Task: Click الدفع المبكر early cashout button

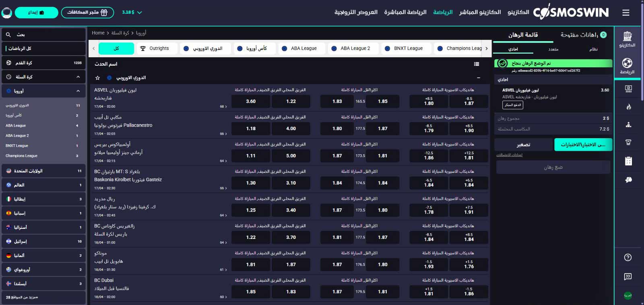Action: point(513,105)
